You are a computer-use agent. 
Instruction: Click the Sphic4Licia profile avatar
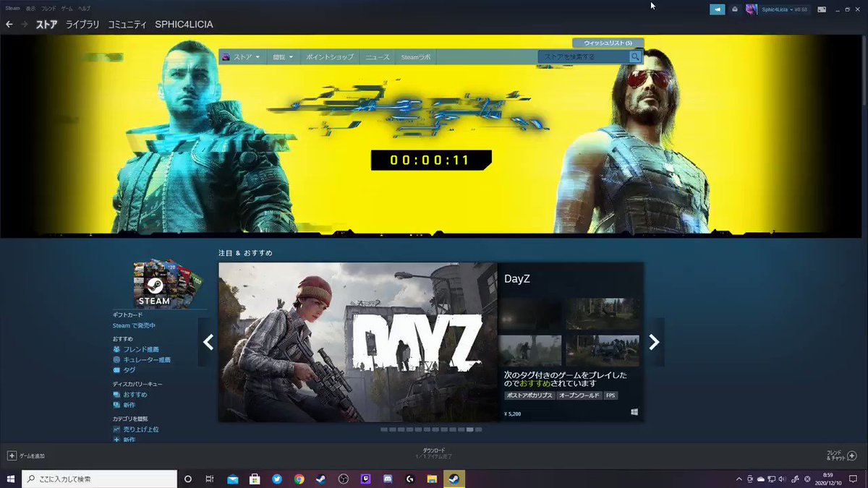point(752,9)
